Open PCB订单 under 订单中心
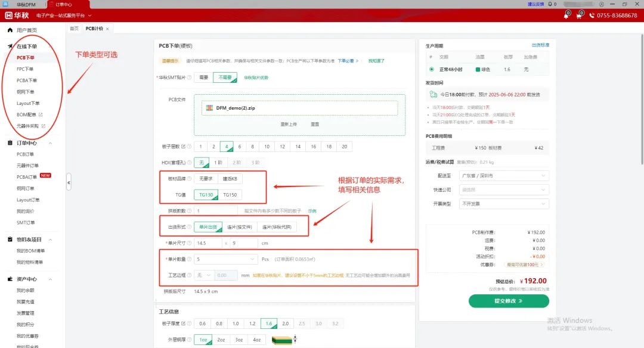The width and height of the screenshot is (644, 348). click(x=25, y=154)
